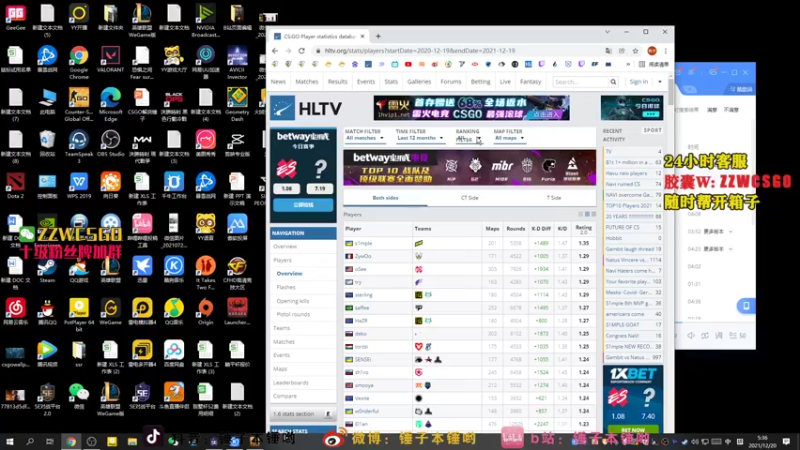This screenshot has width=800, height=450.
Task: Open the Recycle Bin on desktop
Action: [47, 143]
